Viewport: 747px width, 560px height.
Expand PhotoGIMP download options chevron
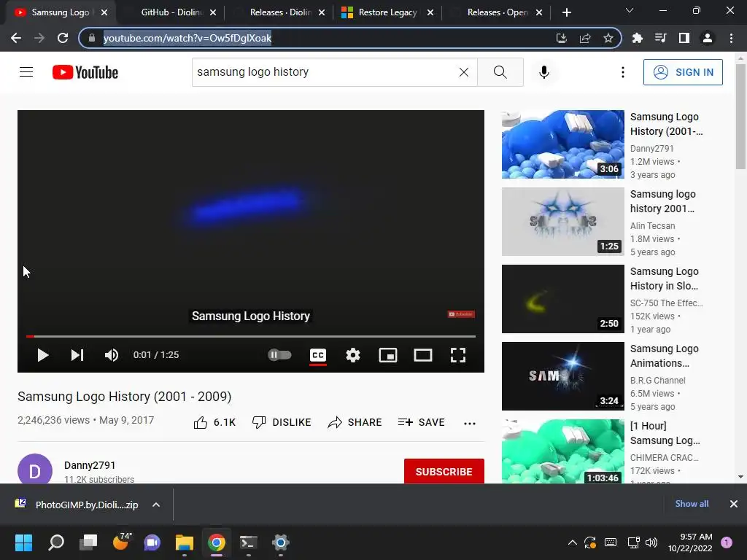pos(156,505)
